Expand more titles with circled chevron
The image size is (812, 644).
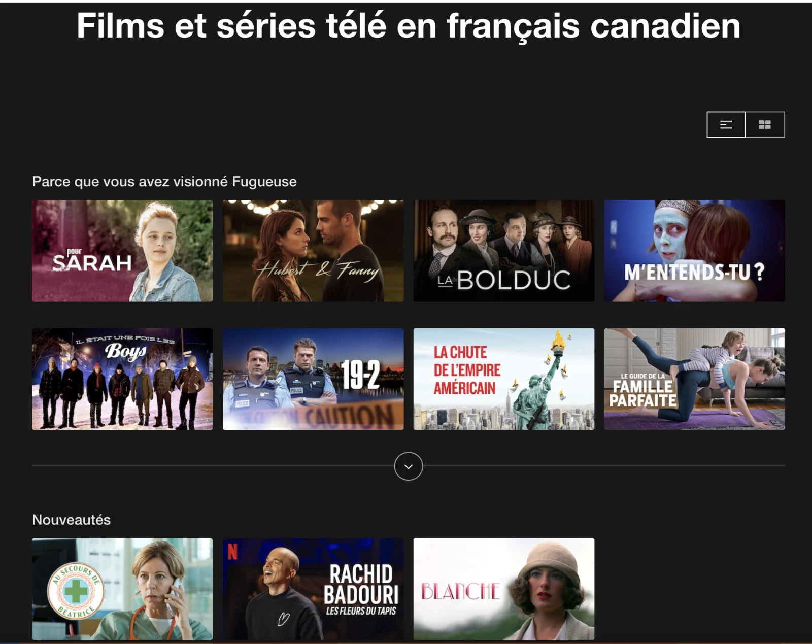(x=409, y=466)
